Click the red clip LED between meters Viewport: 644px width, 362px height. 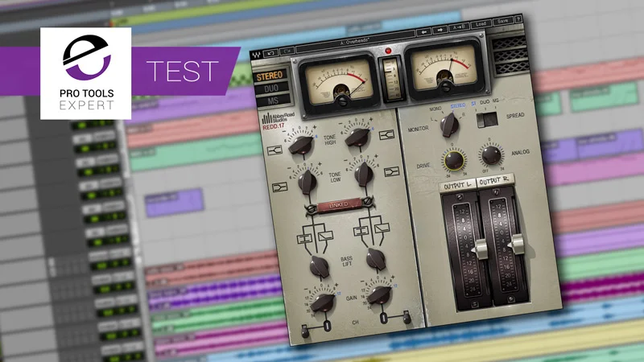click(x=387, y=51)
